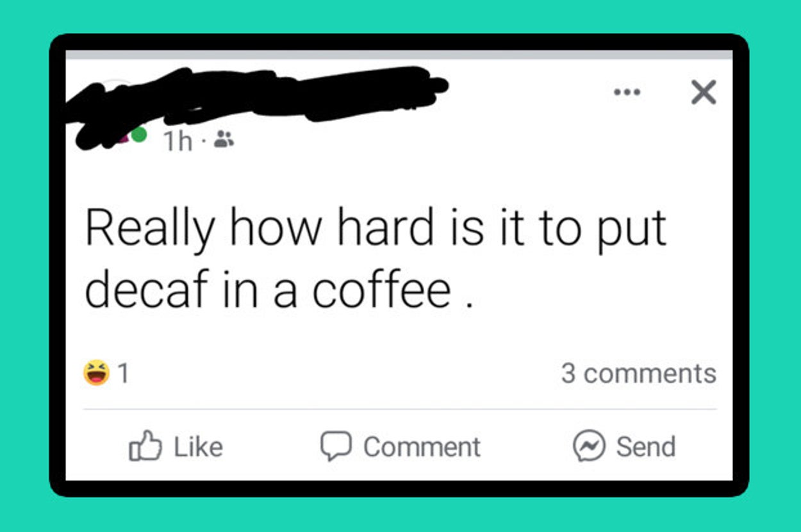Click the speech bubble Comment icon
The width and height of the screenshot is (801, 532).
point(336,447)
